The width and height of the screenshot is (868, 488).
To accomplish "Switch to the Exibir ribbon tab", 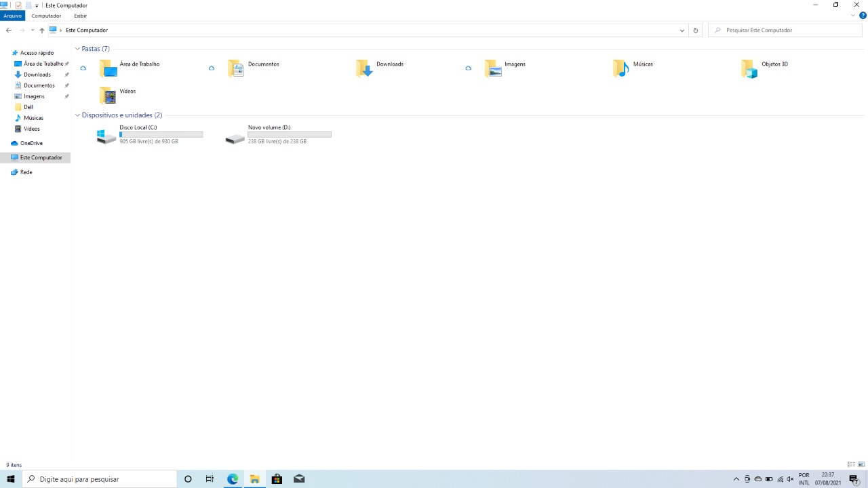I will [x=80, y=16].
